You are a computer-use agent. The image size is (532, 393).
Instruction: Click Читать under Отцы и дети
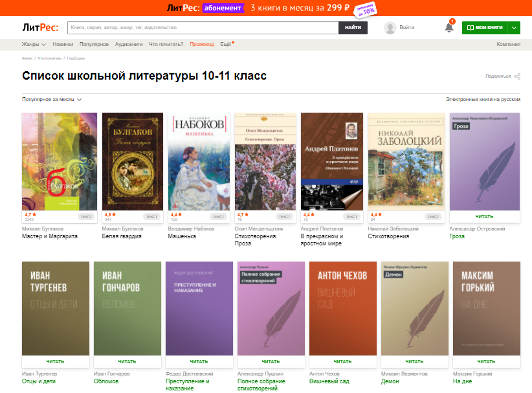55,361
